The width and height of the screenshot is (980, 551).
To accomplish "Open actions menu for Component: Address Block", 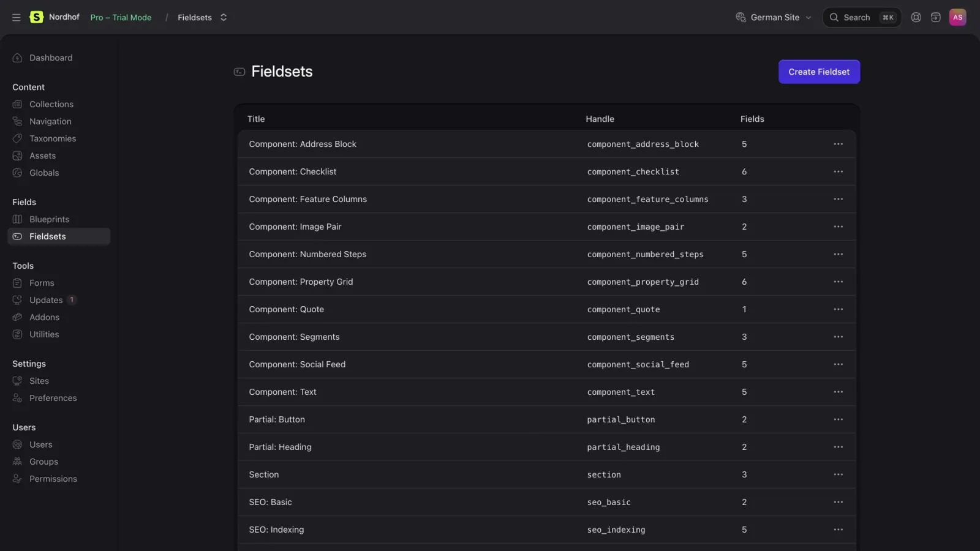I will (838, 144).
